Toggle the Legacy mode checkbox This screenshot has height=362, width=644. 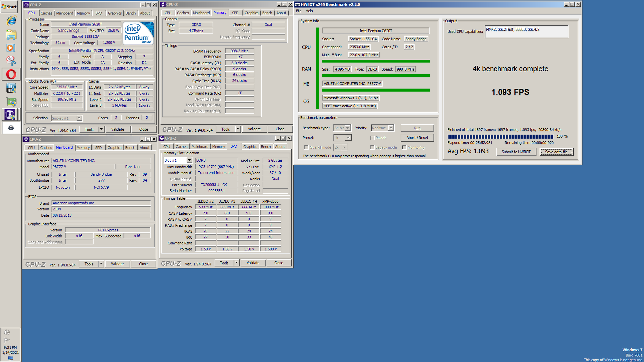click(372, 147)
